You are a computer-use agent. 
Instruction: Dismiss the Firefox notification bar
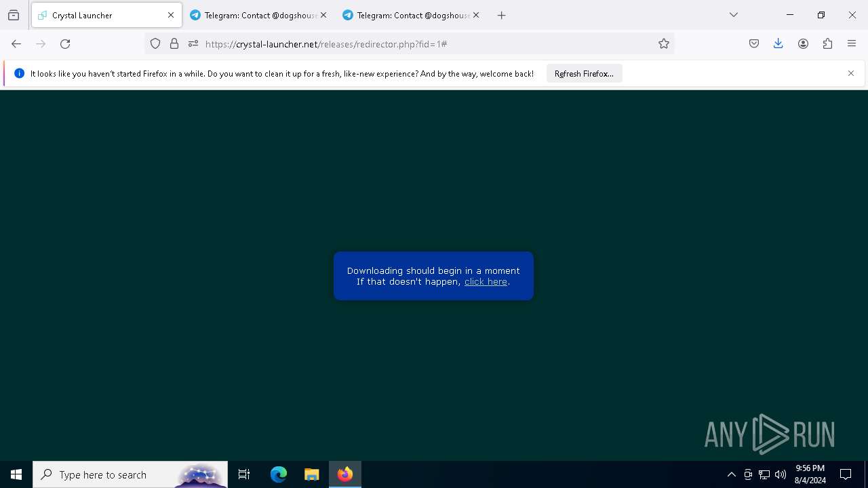click(851, 73)
